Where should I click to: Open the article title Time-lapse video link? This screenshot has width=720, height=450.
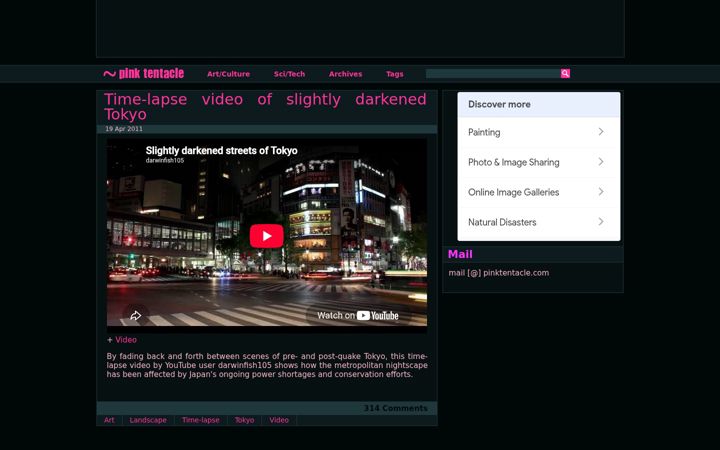point(265,107)
